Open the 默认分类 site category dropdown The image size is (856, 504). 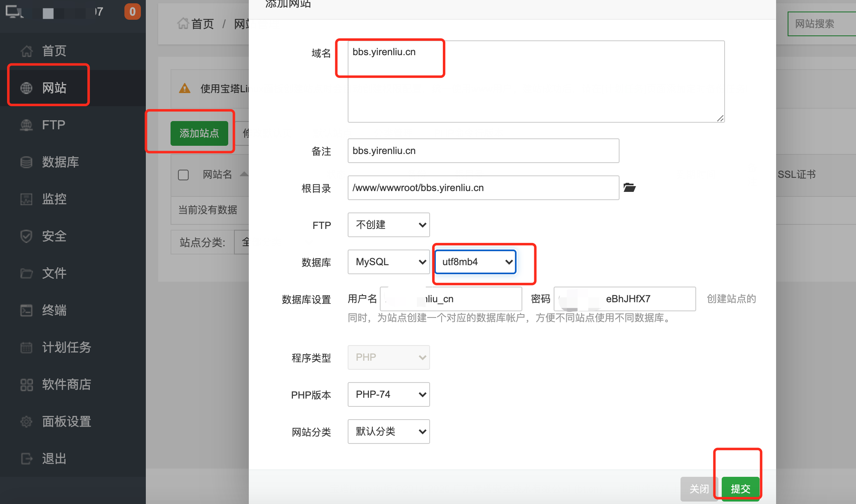point(388,432)
